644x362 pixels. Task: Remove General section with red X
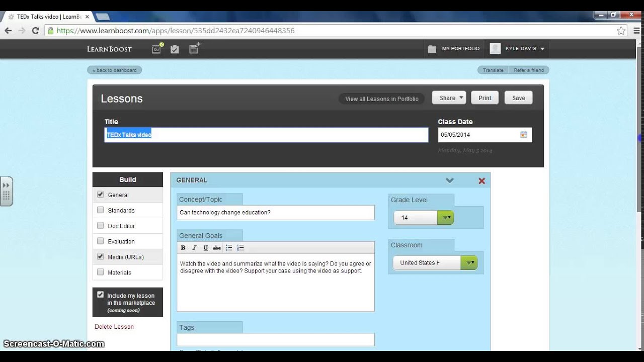481,180
